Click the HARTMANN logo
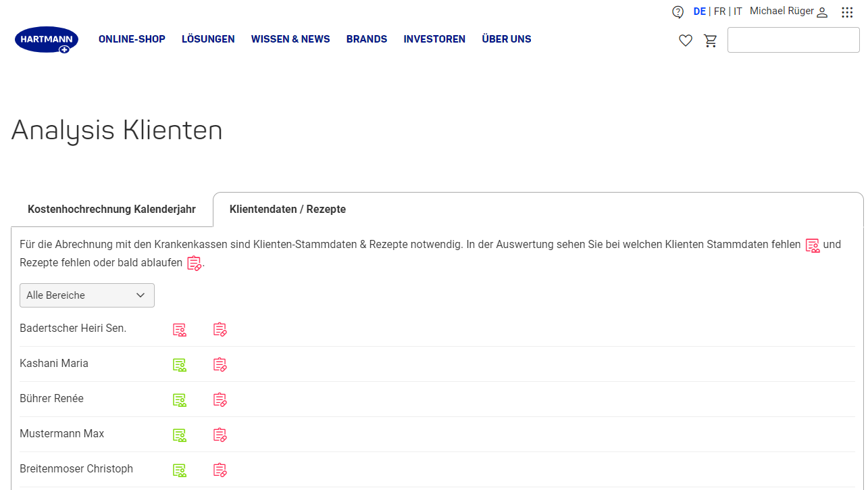The height and width of the screenshot is (490, 868). (47, 40)
